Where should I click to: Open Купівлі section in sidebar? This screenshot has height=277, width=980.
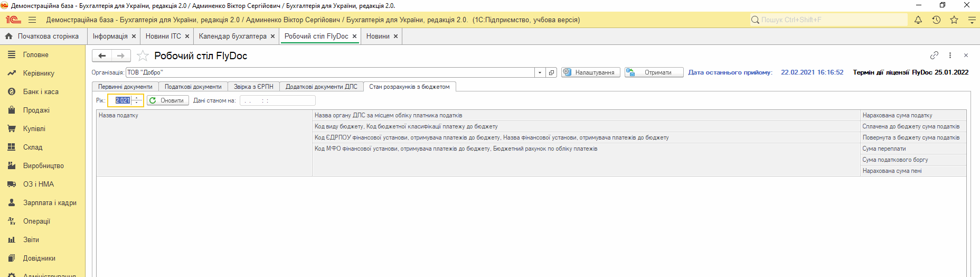[42, 129]
